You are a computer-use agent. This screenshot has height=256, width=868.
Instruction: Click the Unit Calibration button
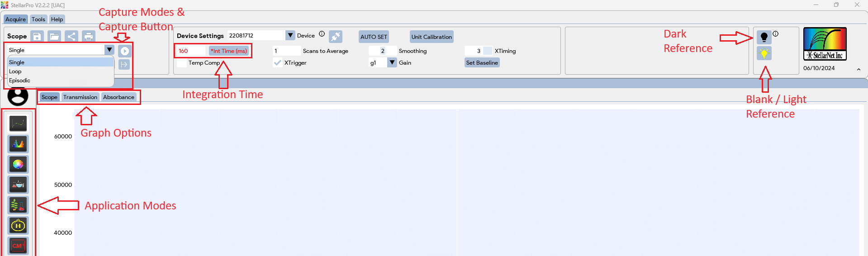click(x=431, y=37)
